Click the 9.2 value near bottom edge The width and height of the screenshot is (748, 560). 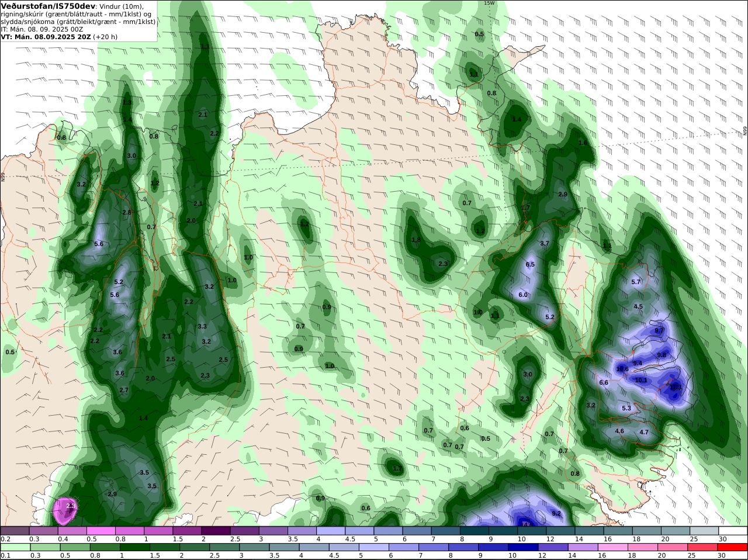pyautogui.click(x=556, y=513)
